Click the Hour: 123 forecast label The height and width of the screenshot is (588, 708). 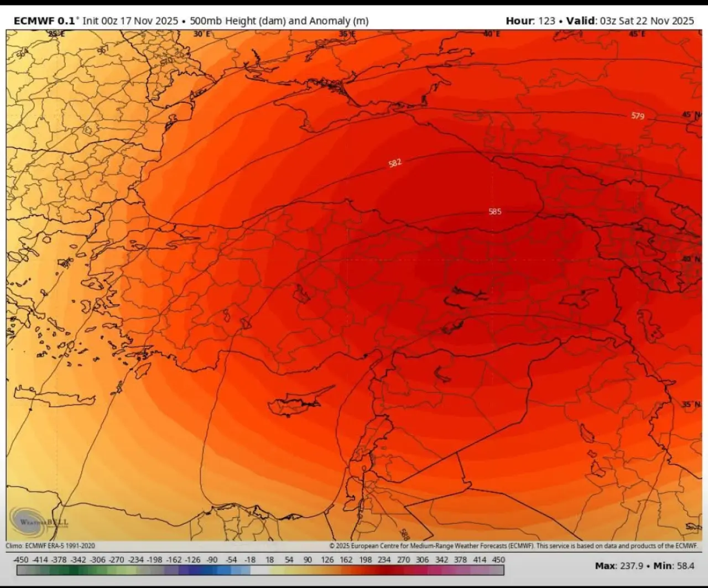coord(530,21)
